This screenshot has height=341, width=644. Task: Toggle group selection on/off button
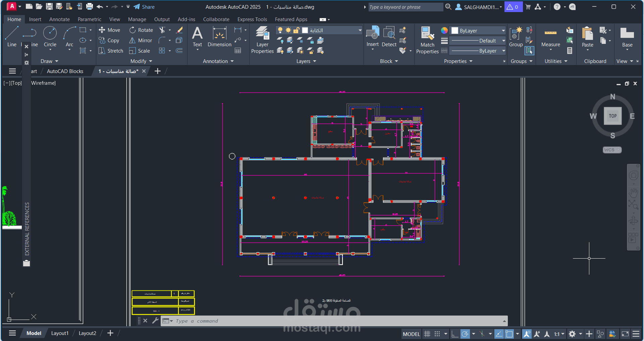click(530, 51)
